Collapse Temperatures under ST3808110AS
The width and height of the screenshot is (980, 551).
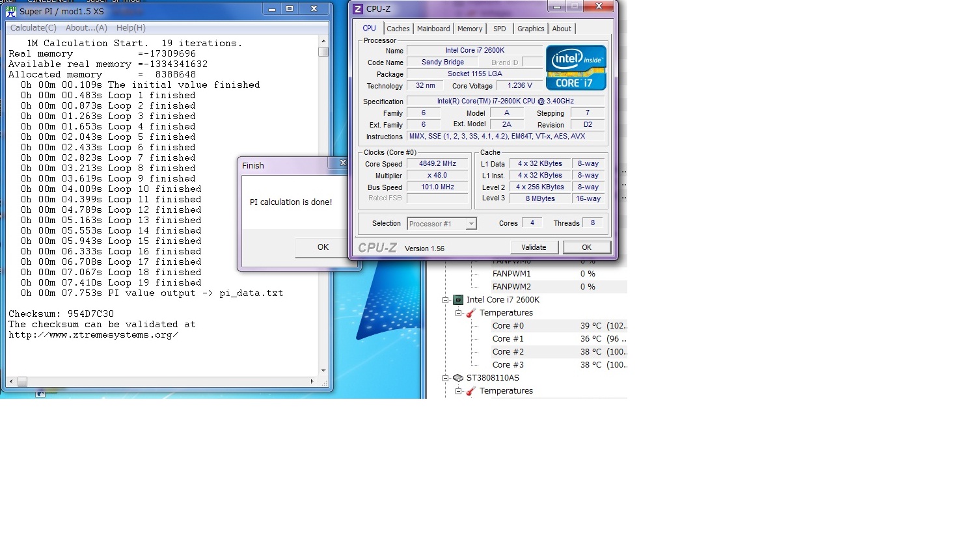458,391
